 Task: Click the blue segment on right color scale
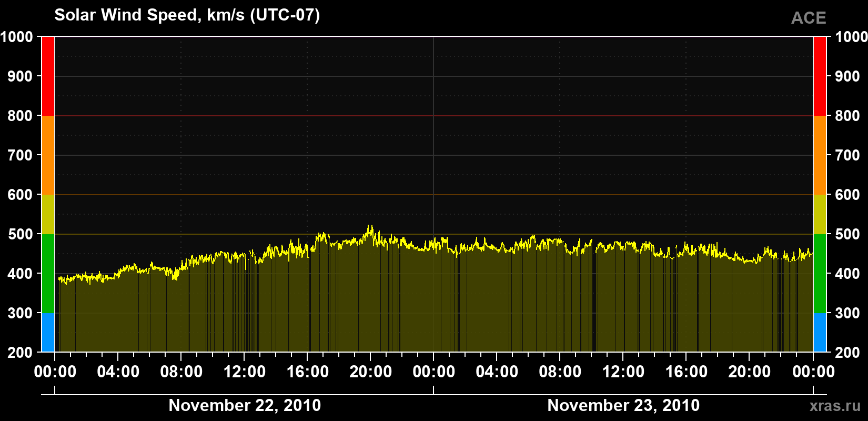pos(820,333)
